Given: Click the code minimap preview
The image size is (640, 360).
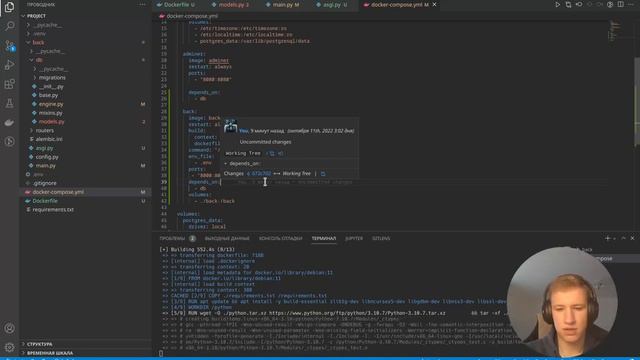Looking at the screenshot, I should click(615, 31).
